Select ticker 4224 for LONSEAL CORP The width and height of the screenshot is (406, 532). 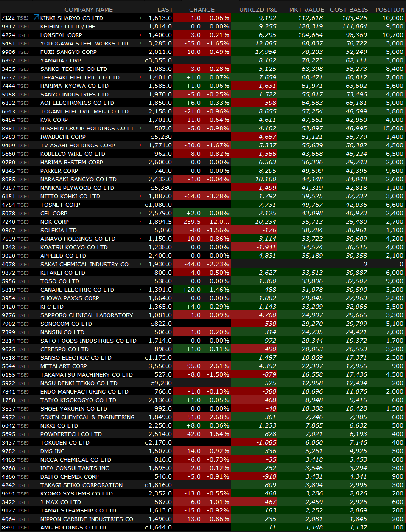click(x=8, y=35)
